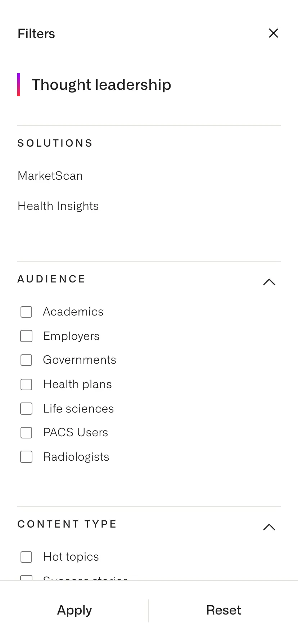The height and width of the screenshot is (644, 298).
Task: Close the Filters panel with the X icon
Action: tap(274, 33)
